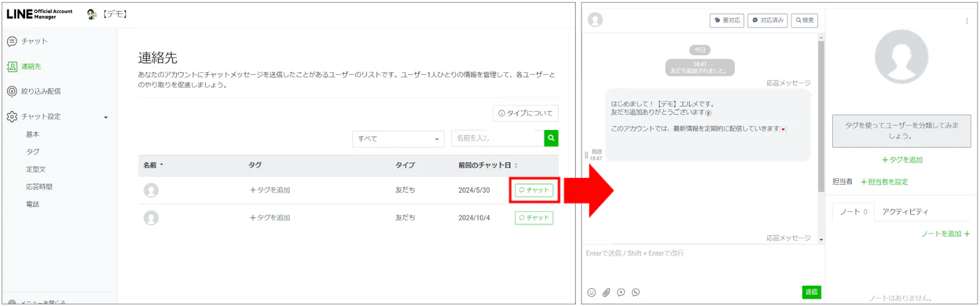The width and height of the screenshot is (980, 306).
Task: Add tag for the 2024/10/4 contact
Action: click(269, 218)
